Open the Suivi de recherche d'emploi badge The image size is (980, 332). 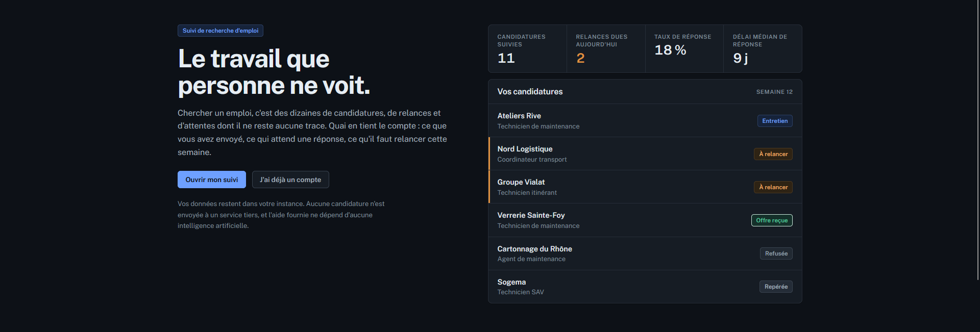click(220, 31)
